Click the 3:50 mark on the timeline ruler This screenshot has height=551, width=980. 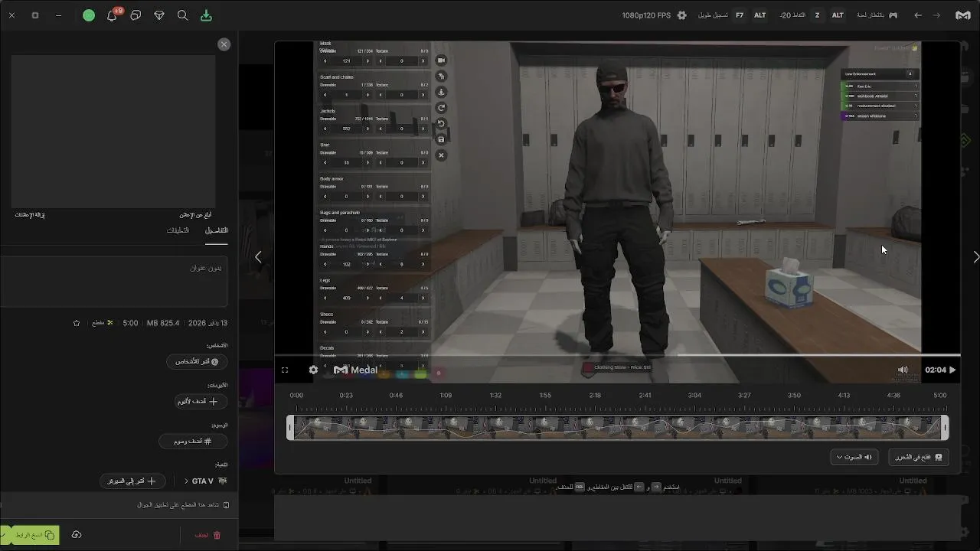tap(794, 395)
